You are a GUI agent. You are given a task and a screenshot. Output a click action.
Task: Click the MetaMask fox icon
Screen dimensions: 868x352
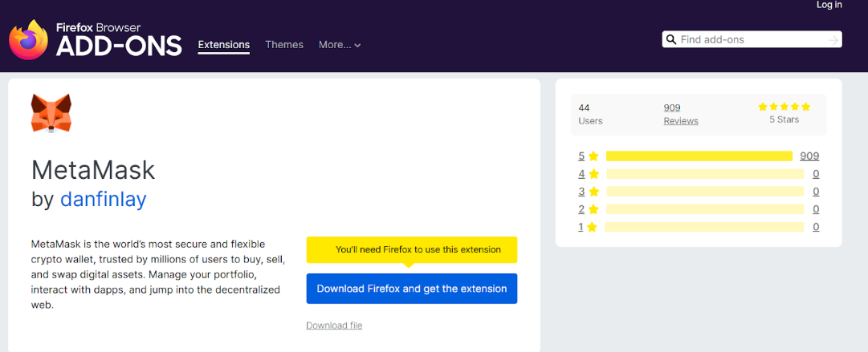pos(51,112)
